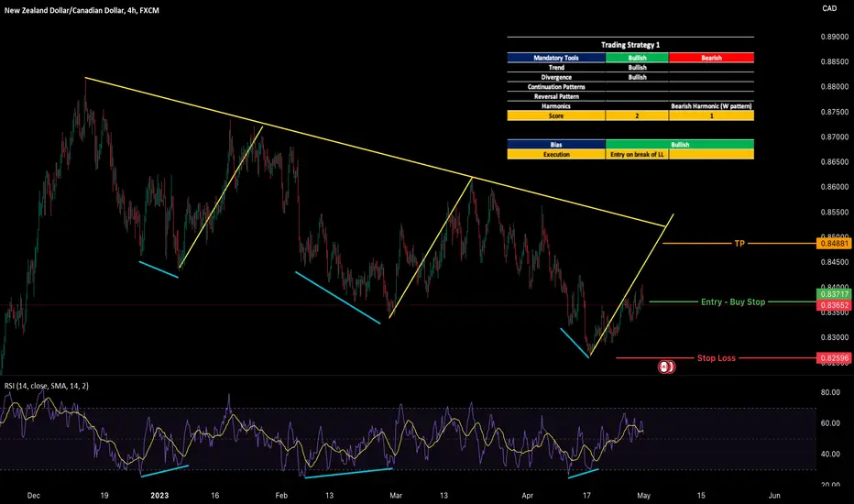Click the yellow Execution cell

click(556, 154)
